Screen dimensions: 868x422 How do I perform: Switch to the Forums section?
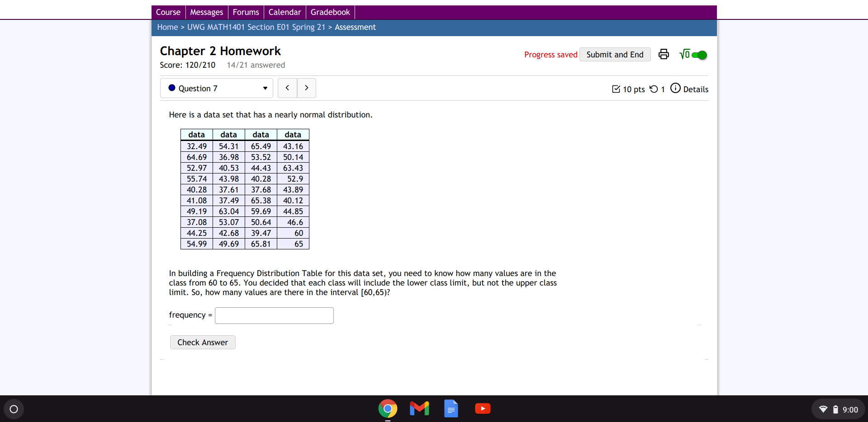click(x=246, y=12)
